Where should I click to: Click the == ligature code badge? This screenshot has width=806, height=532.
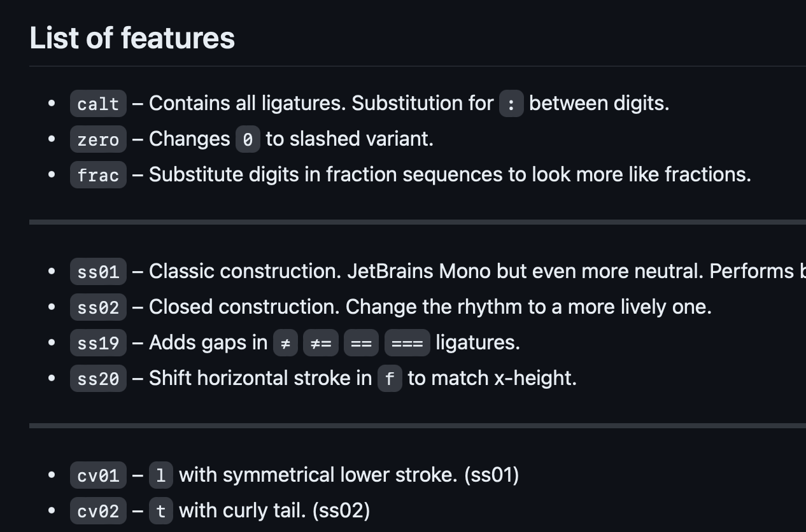click(x=362, y=343)
